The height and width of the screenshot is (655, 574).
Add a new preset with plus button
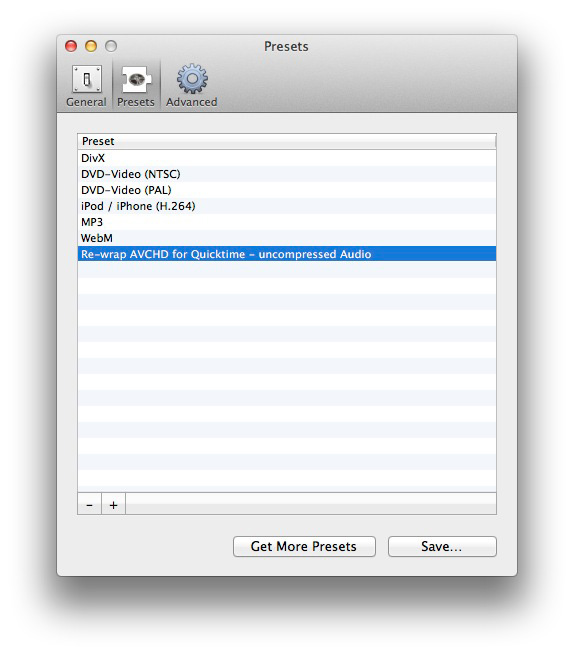[113, 504]
